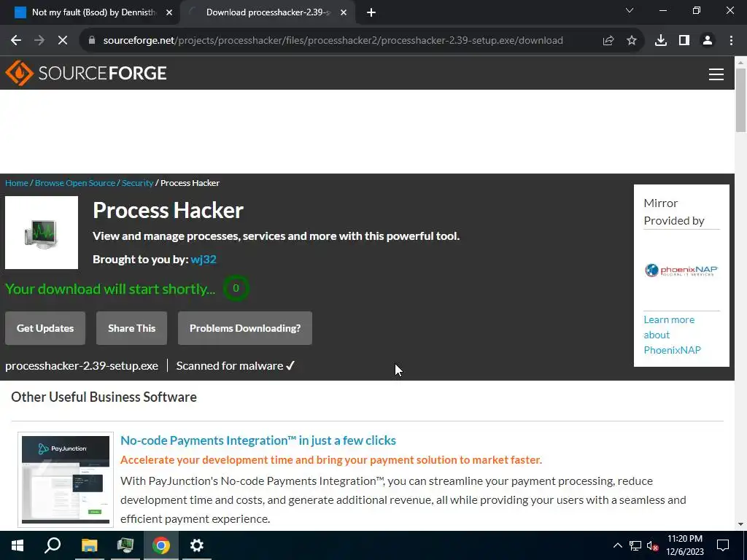Click the network tray icon
747x560 pixels.
point(635,545)
